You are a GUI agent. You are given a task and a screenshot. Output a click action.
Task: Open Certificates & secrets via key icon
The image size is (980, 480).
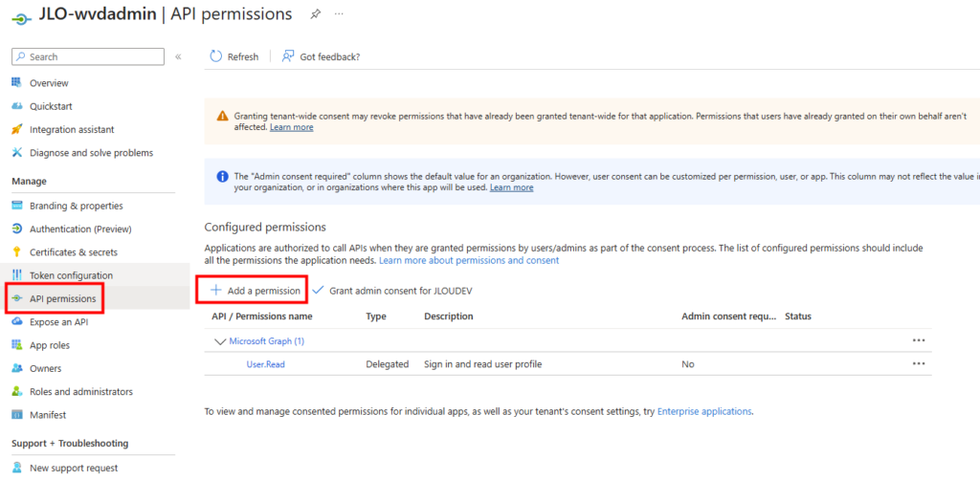coord(17,252)
